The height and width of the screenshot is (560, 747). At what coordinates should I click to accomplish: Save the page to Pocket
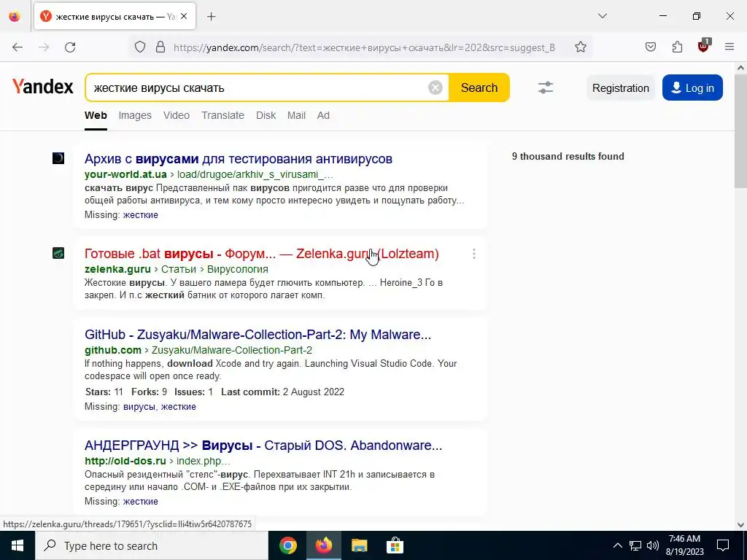[650, 47]
